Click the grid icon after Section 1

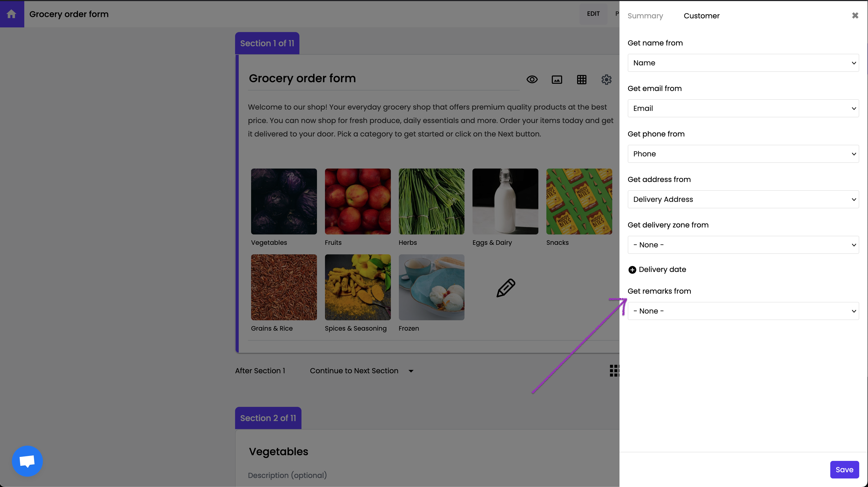(614, 371)
